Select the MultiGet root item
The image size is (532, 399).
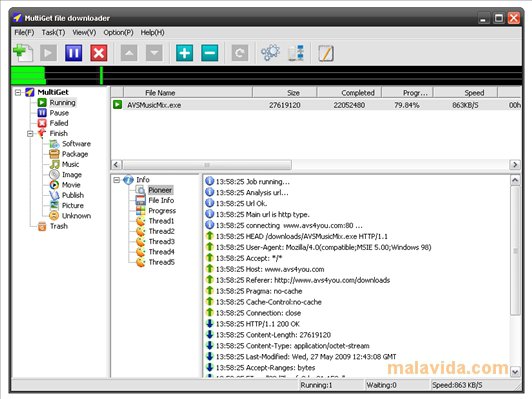click(x=53, y=92)
